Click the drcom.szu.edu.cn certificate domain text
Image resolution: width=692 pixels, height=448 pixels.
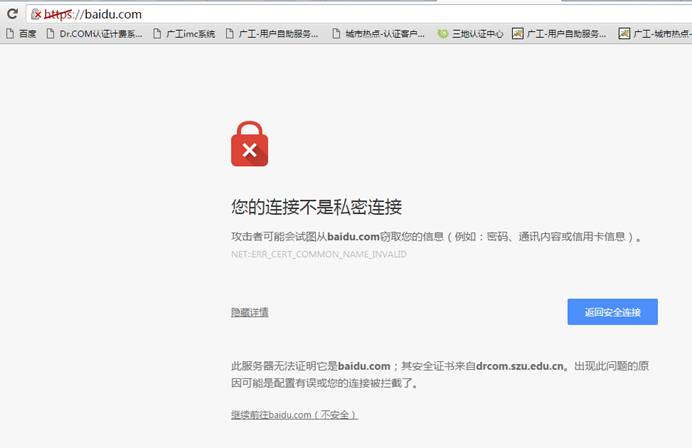tap(520, 366)
